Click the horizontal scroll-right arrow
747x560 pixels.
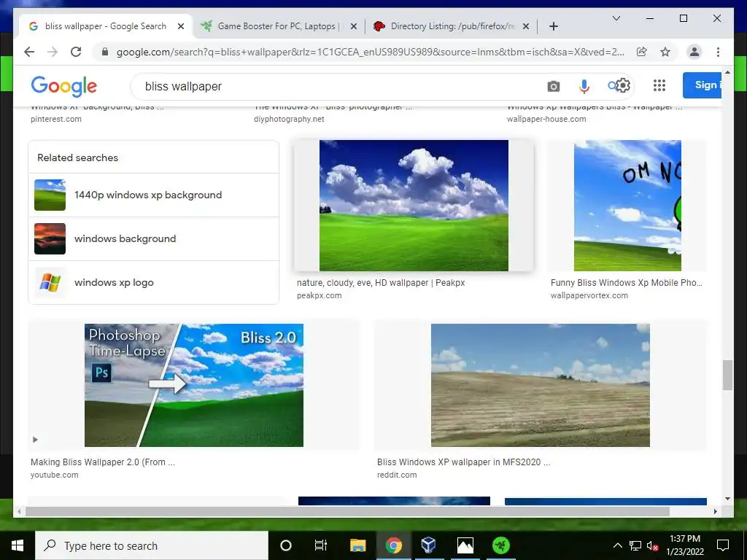(715, 511)
